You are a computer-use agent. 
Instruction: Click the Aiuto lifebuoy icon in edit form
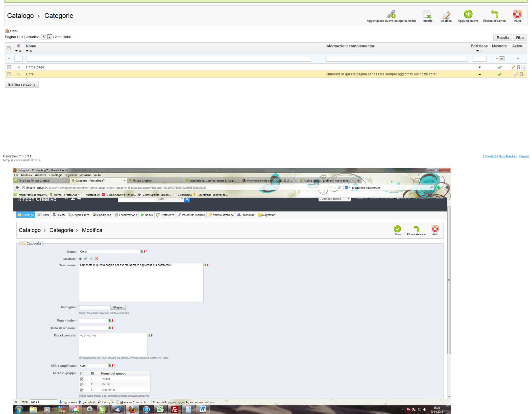point(435,229)
